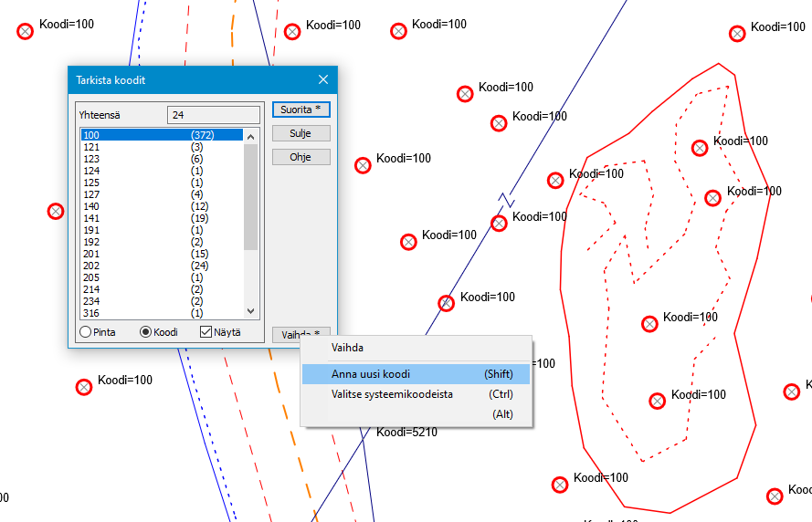Viewport: 812px width, 522px height.
Task: Click the Yhteensä field showing 24
Action: click(214, 115)
